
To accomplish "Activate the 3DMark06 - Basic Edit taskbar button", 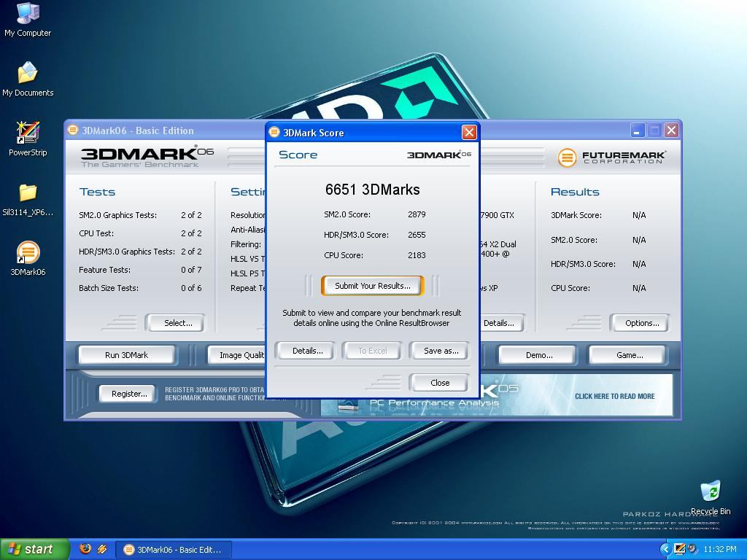I will pyautogui.click(x=174, y=550).
